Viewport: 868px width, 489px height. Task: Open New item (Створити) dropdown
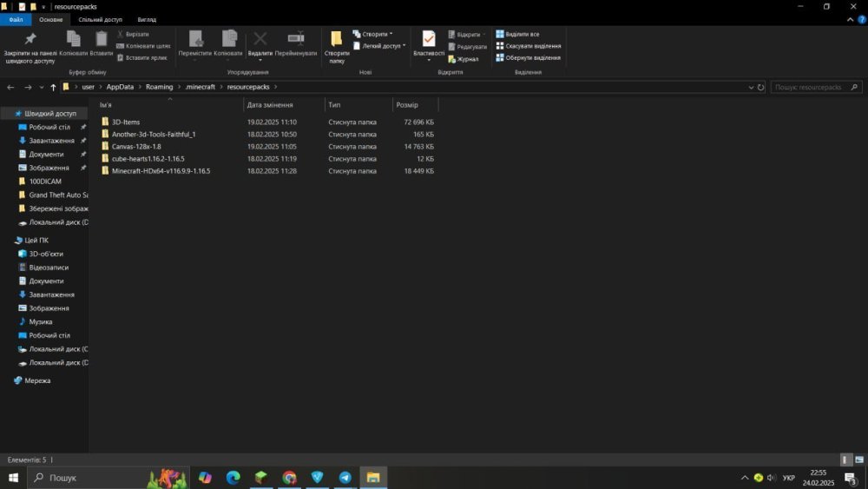[372, 34]
